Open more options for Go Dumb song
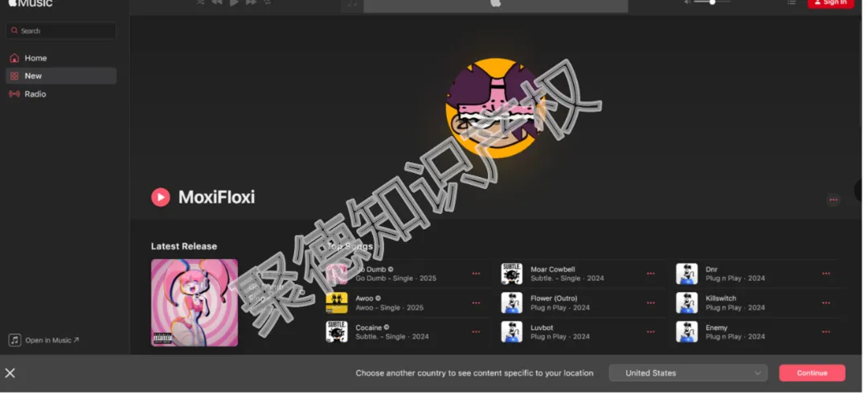The height and width of the screenshot is (395, 868). pyautogui.click(x=476, y=274)
